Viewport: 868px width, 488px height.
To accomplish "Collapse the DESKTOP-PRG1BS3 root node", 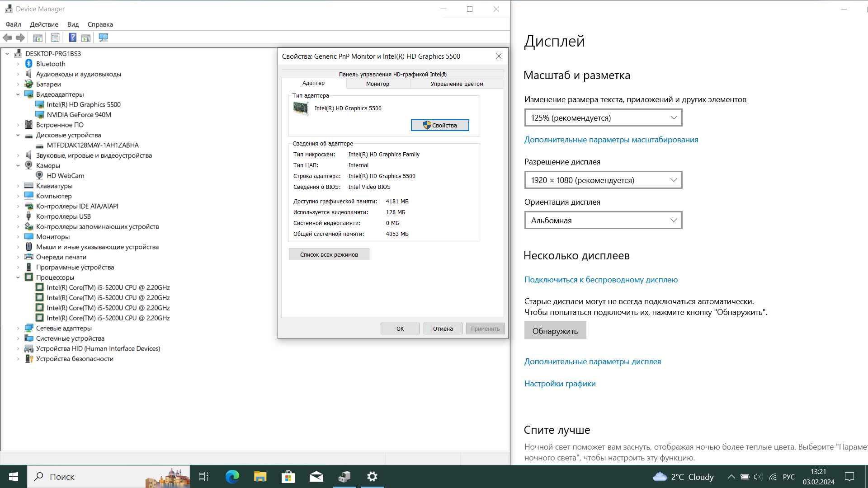I will click(x=7, y=54).
